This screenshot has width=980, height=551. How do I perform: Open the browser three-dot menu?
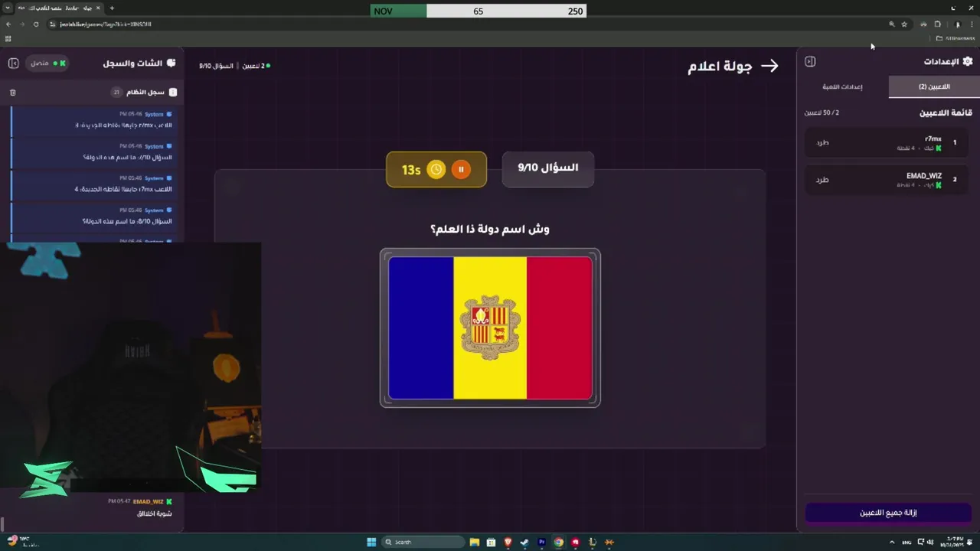pos(972,24)
